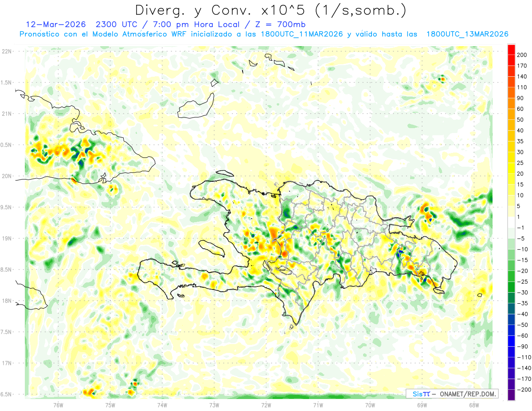The image size is (532, 411).
Task: Pick the white swatch between 1 and -1
Action: [511, 222]
